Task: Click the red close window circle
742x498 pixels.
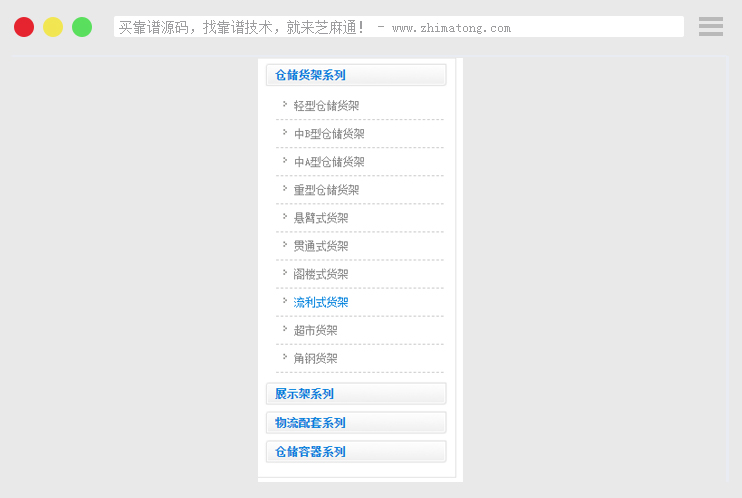Action: 24,27
